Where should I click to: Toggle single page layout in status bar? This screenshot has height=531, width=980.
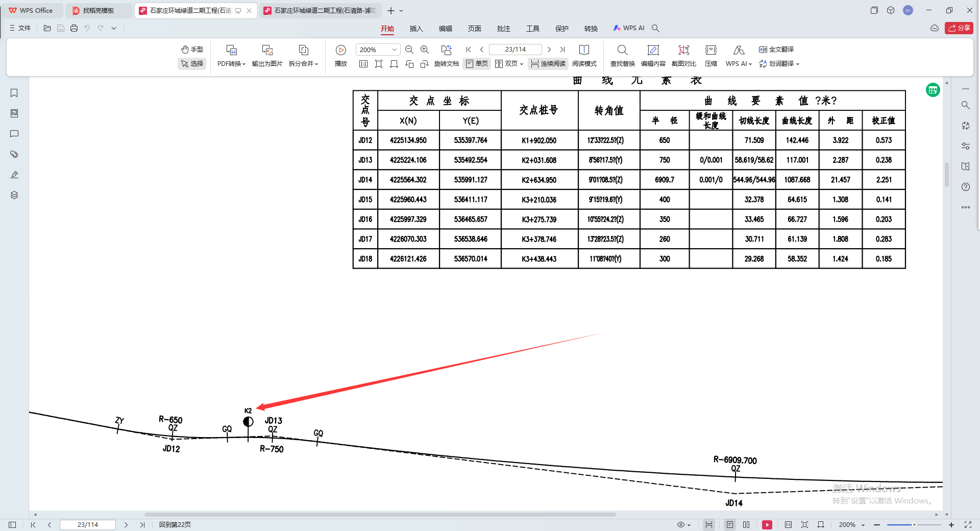point(730,525)
